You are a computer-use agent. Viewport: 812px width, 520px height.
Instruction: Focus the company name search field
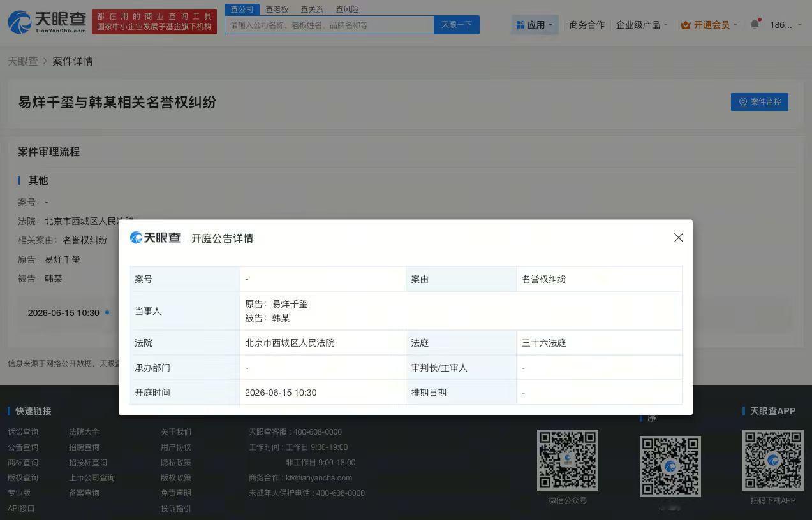(x=329, y=25)
